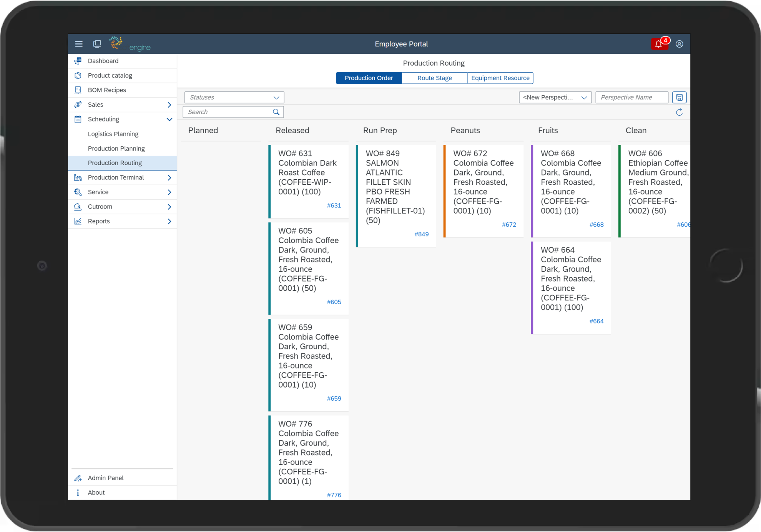Select the Cutroom scissors icon
The image size is (761, 532).
coord(78,207)
